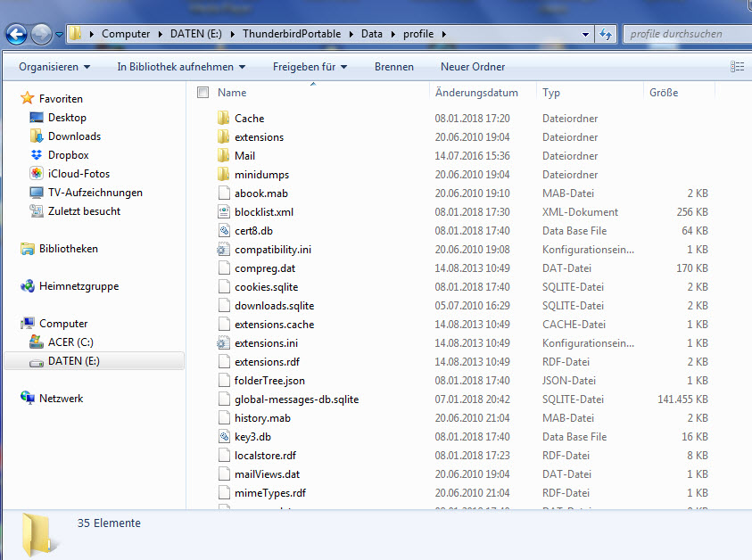Go back with the blue Back arrow
This screenshot has width=752, height=560.
coord(16,35)
